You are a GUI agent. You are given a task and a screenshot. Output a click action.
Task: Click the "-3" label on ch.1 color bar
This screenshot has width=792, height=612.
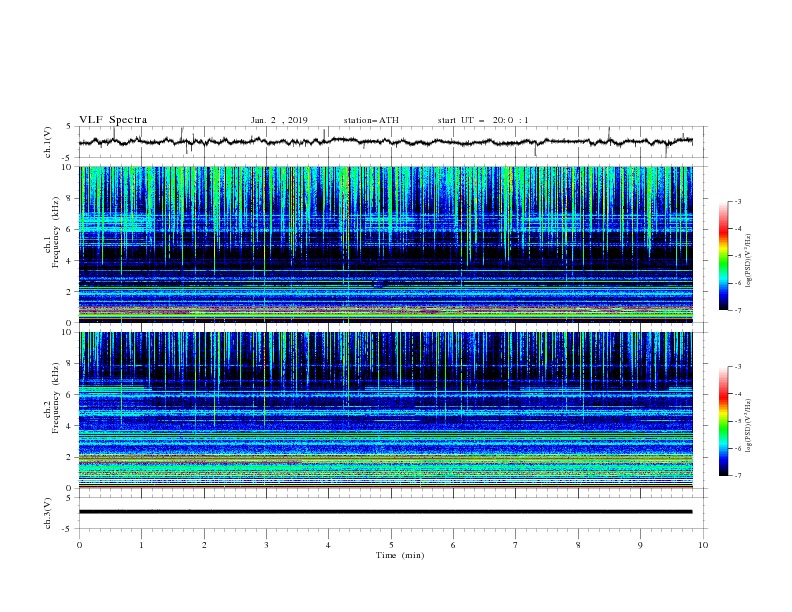737,201
